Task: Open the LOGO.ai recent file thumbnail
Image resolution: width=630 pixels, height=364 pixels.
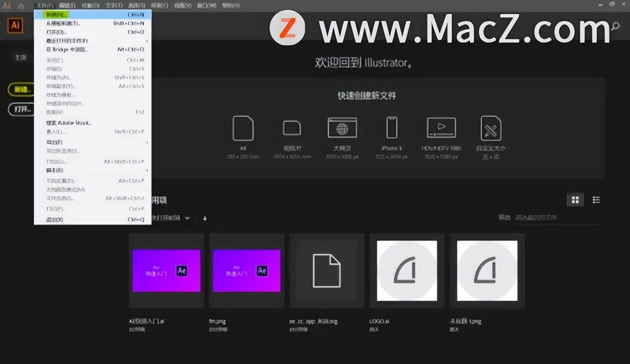Action: [x=407, y=270]
